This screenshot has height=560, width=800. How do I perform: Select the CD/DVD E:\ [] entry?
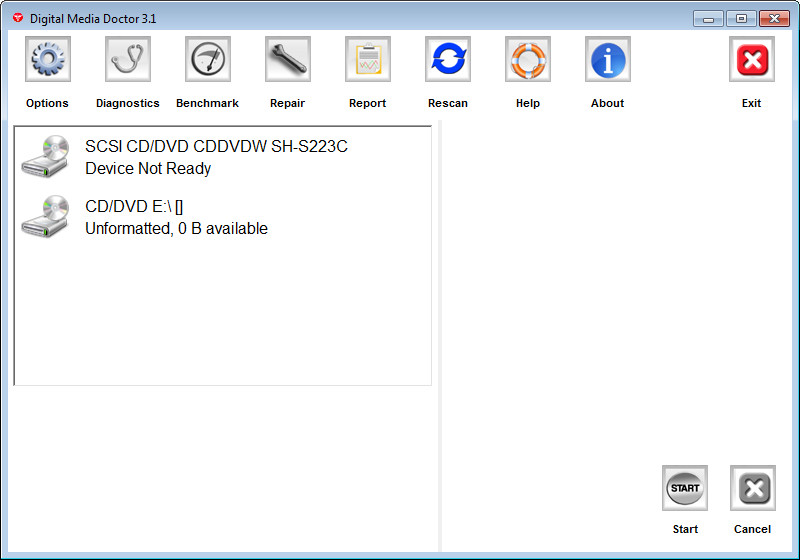[x=134, y=206]
